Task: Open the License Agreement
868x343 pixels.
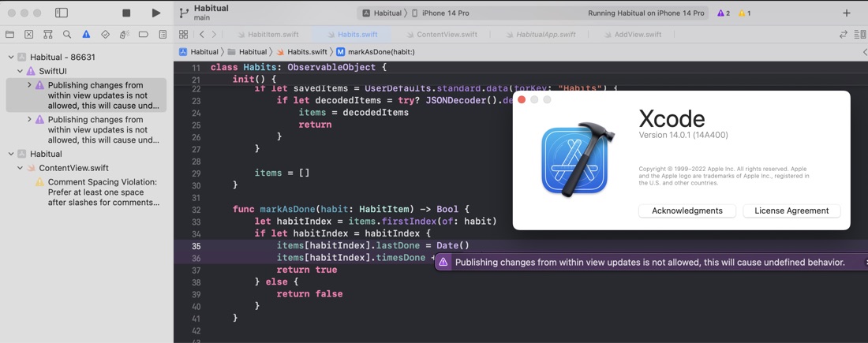Action: pyautogui.click(x=791, y=211)
